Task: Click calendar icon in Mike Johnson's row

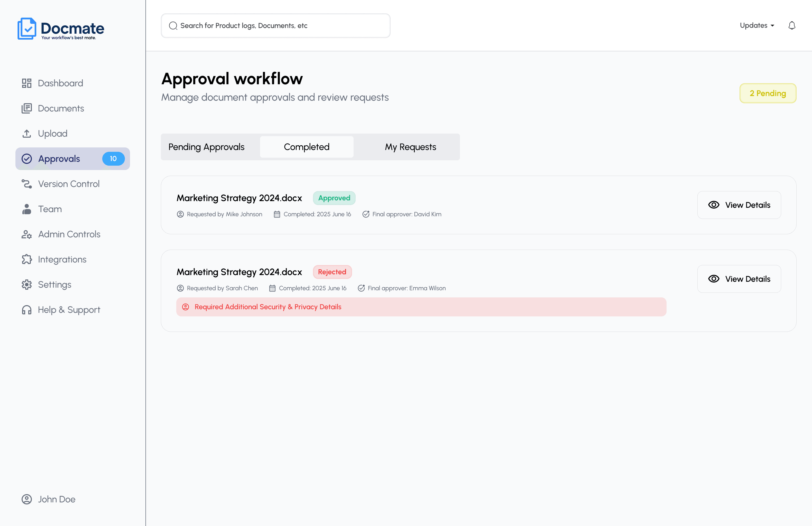Action: click(x=277, y=214)
